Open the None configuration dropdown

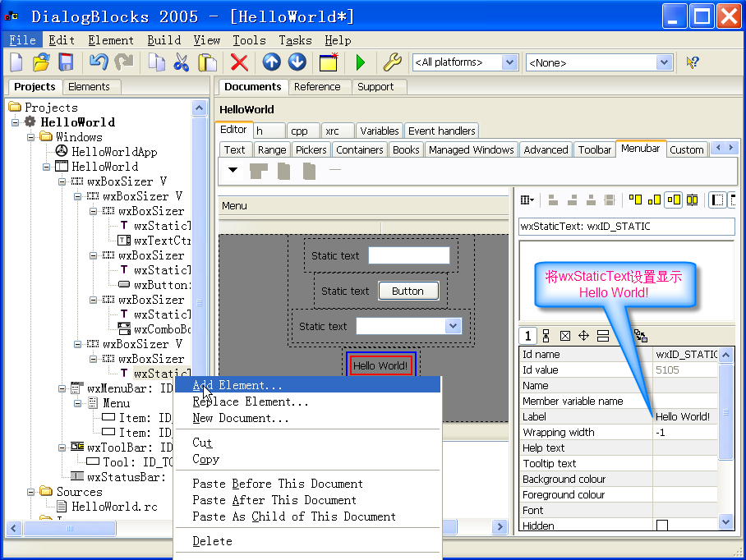point(664,62)
